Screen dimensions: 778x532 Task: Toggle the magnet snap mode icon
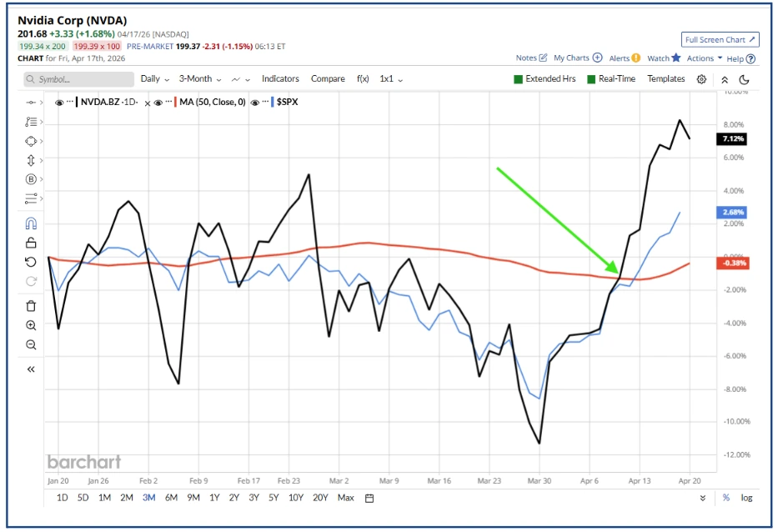(x=31, y=223)
